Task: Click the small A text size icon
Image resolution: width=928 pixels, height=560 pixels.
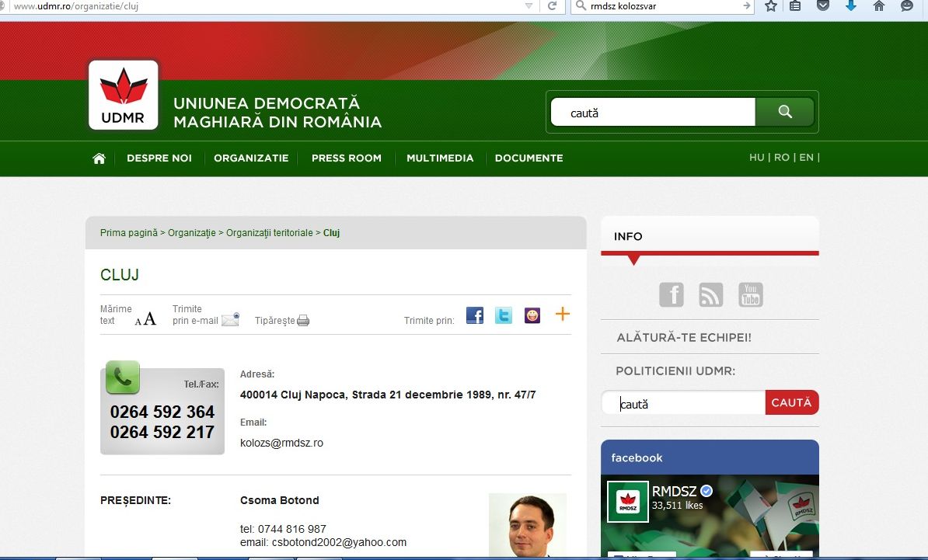Action: [138, 322]
